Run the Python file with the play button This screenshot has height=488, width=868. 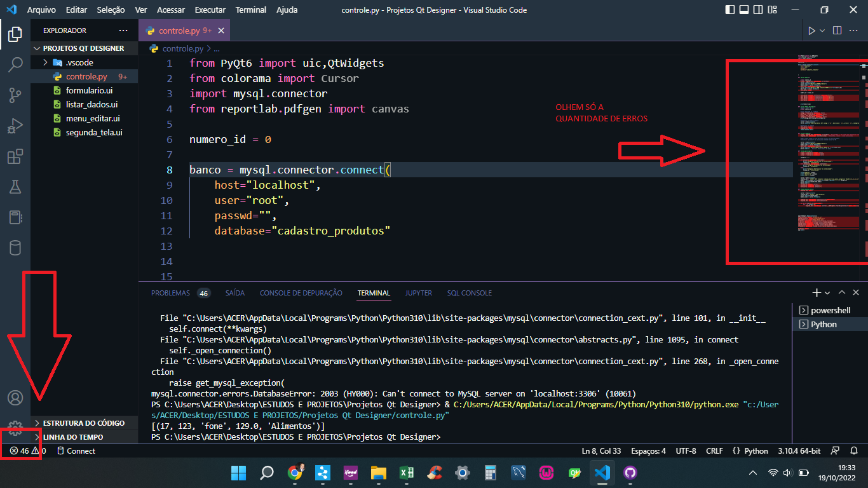(812, 30)
